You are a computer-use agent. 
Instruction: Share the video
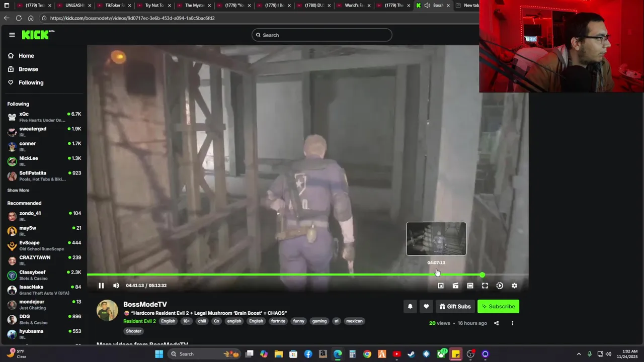(x=497, y=323)
